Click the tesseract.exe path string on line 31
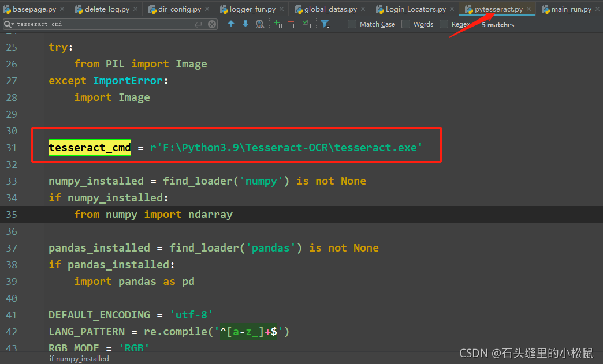The height and width of the screenshot is (364, 603). click(286, 148)
